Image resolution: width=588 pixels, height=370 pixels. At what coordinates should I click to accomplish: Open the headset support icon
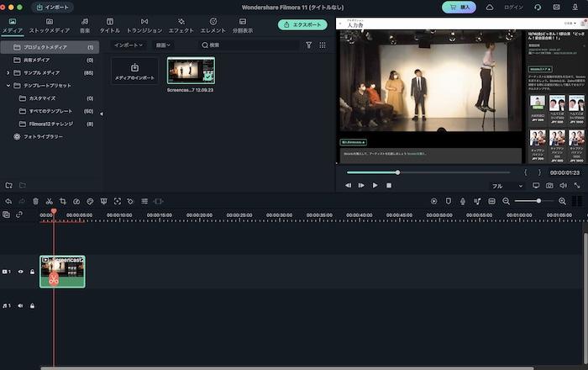pos(538,7)
